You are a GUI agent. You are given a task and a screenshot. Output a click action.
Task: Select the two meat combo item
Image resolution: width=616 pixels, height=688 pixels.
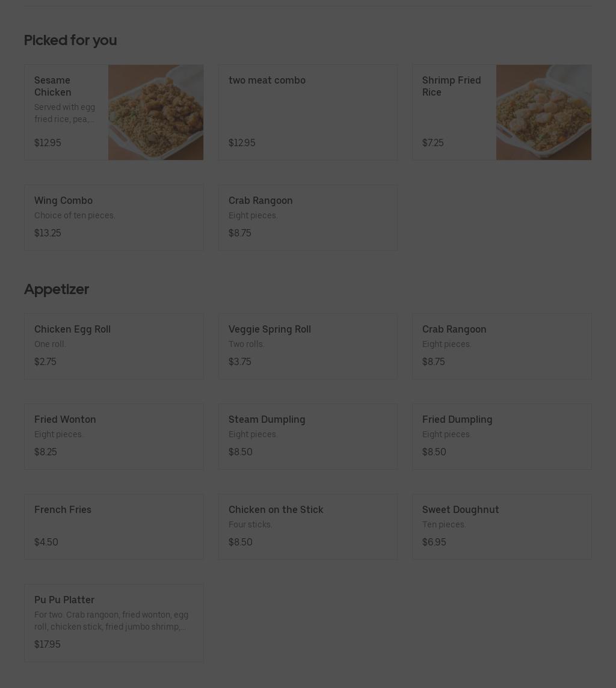click(x=307, y=112)
